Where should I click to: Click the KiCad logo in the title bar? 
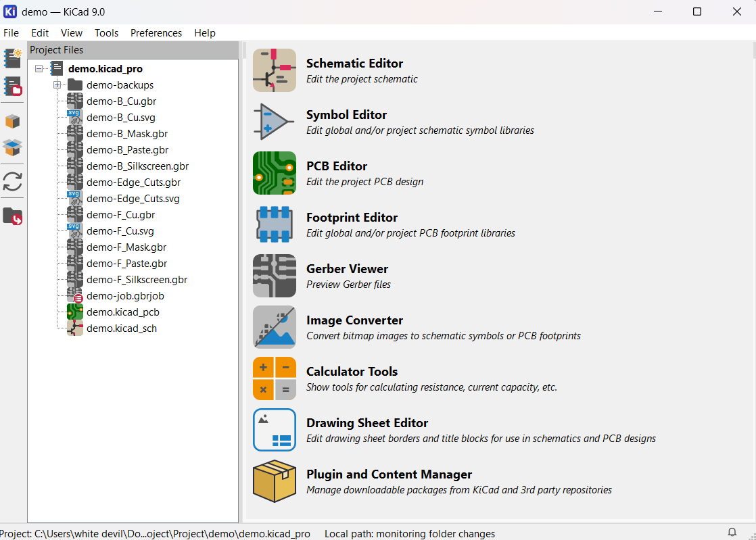click(x=10, y=11)
